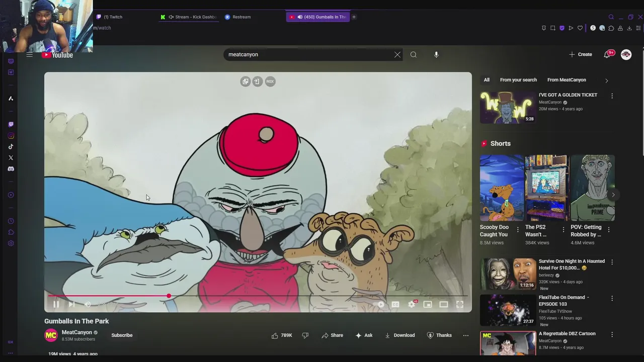Open I'VE GOT A GOLDEN TICKET thumbnail
Screen dimensions: 644x362
pos(507,107)
